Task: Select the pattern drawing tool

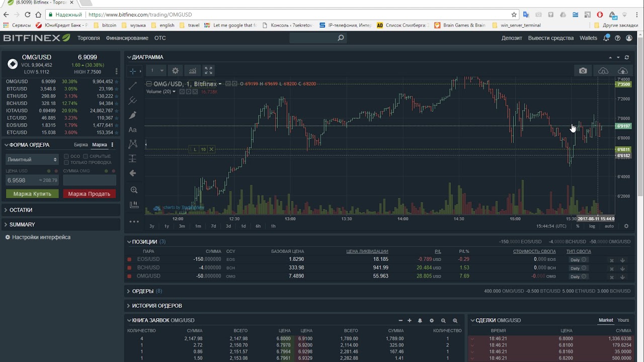Action: [133, 144]
